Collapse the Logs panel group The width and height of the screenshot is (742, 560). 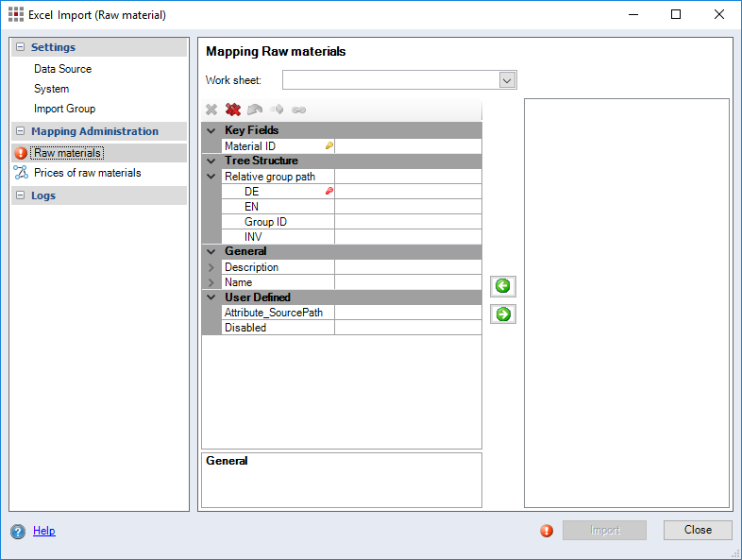coord(21,195)
